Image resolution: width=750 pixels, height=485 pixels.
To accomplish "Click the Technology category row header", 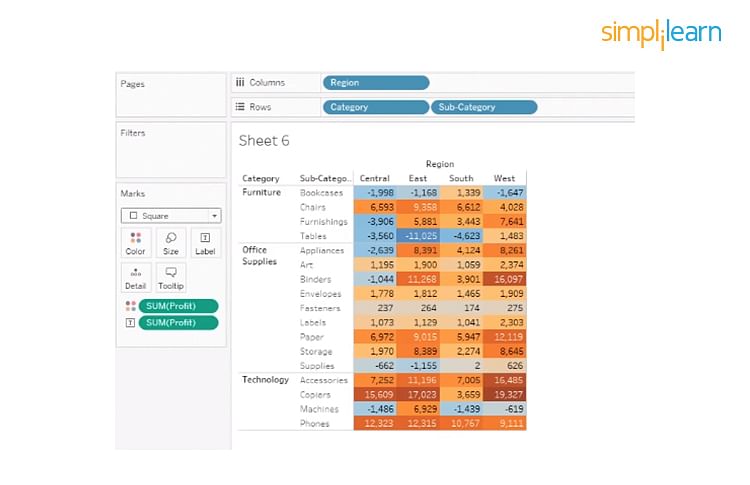I will coord(265,380).
